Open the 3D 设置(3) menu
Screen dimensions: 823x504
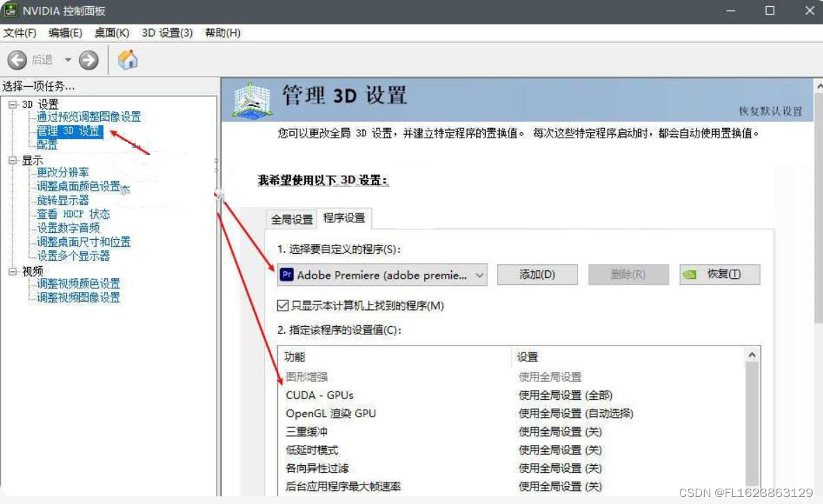[167, 33]
